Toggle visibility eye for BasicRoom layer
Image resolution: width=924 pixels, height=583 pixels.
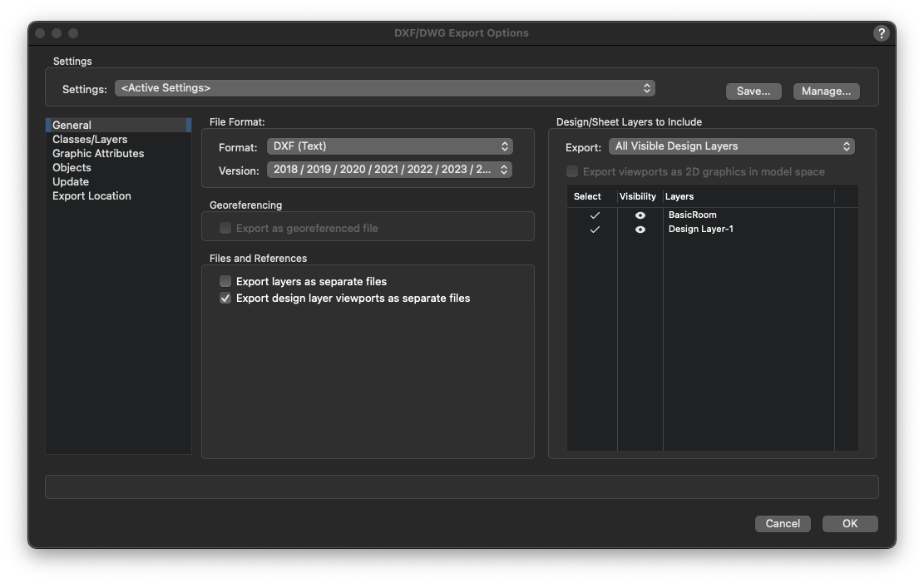(x=640, y=215)
